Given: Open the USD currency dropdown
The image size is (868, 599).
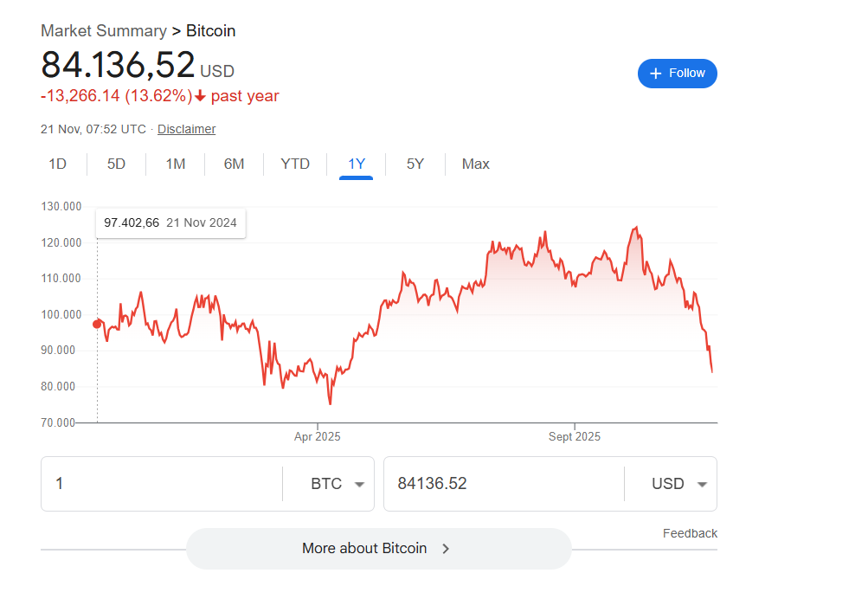Looking at the screenshot, I should tap(679, 484).
